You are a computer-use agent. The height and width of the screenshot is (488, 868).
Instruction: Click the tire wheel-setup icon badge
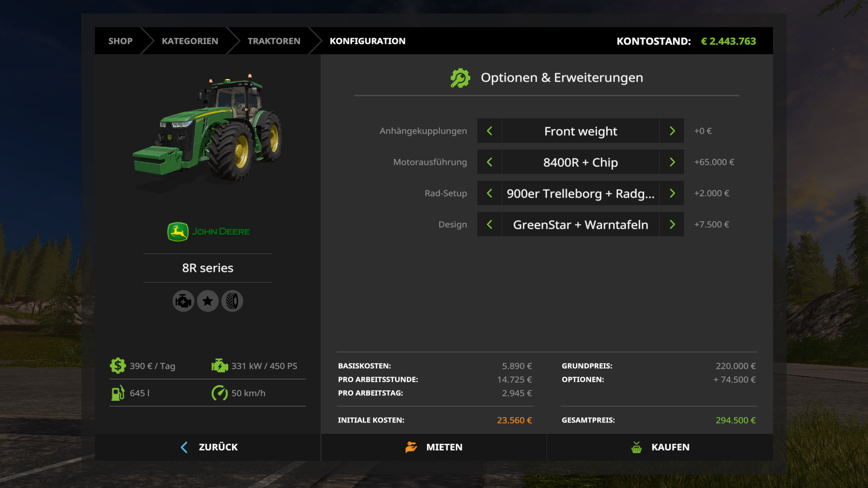pyautogui.click(x=232, y=301)
